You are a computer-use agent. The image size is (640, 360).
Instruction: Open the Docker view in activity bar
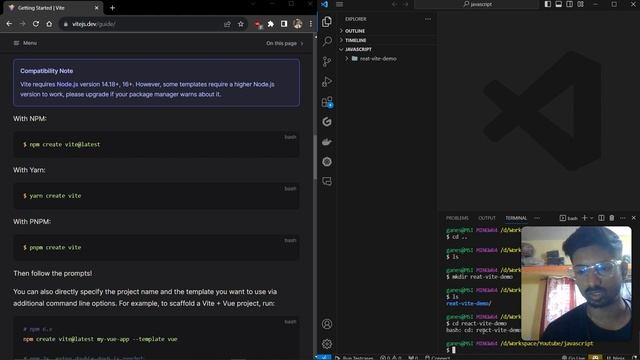pyautogui.click(x=327, y=142)
